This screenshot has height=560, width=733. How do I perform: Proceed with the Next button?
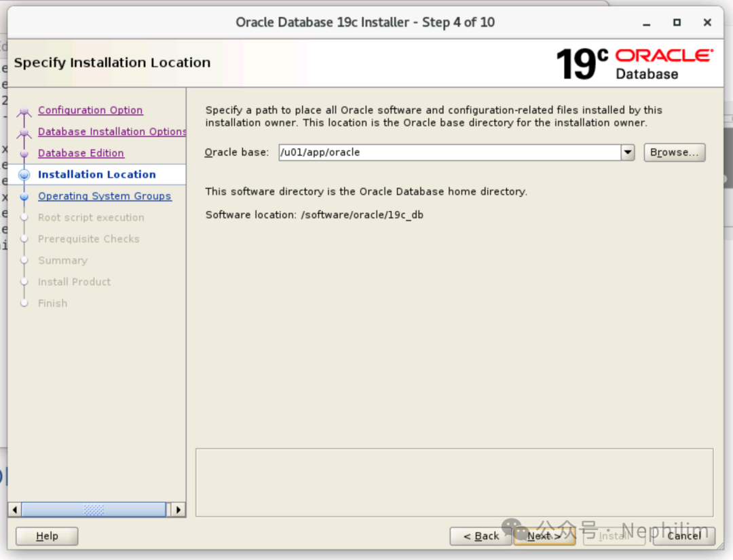tap(544, 536)
